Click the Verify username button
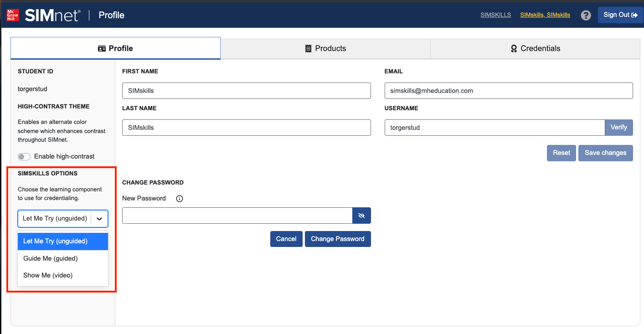 coord(618,128)
